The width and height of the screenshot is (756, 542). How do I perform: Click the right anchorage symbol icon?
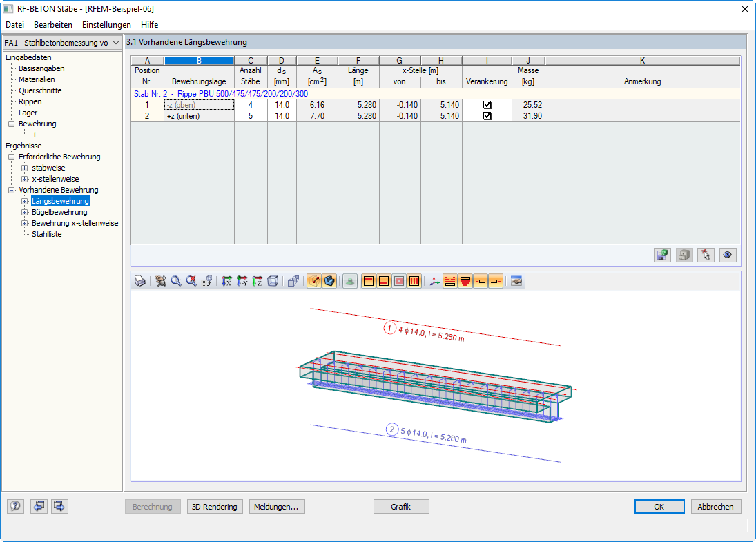coord(496,281)
